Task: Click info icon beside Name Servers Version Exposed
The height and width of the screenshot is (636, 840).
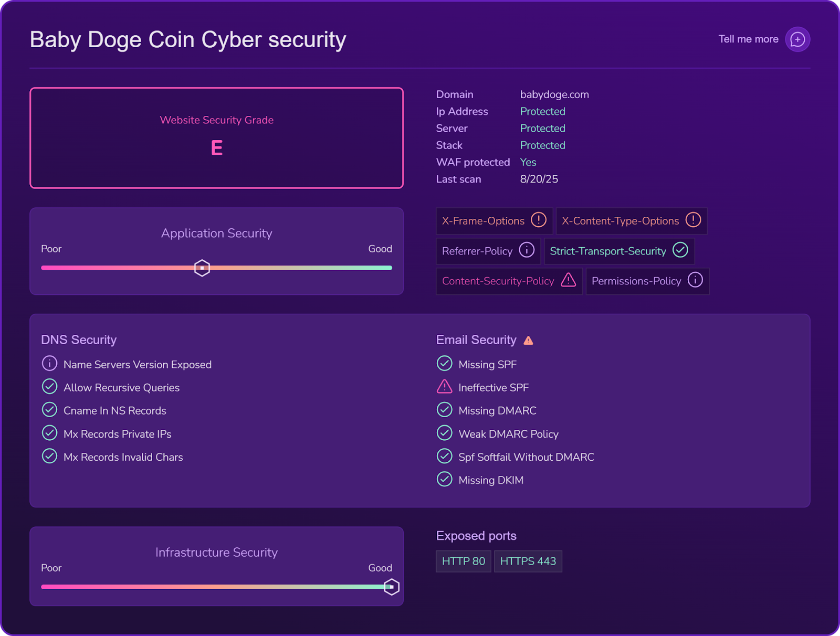Action: (49, 363)
